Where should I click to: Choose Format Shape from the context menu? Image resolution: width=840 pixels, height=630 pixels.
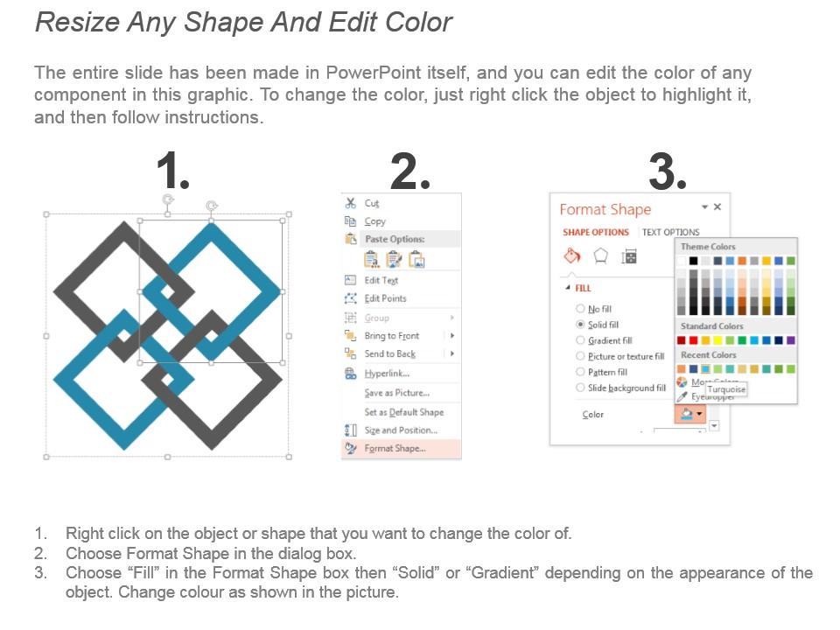tap(395, 449)
